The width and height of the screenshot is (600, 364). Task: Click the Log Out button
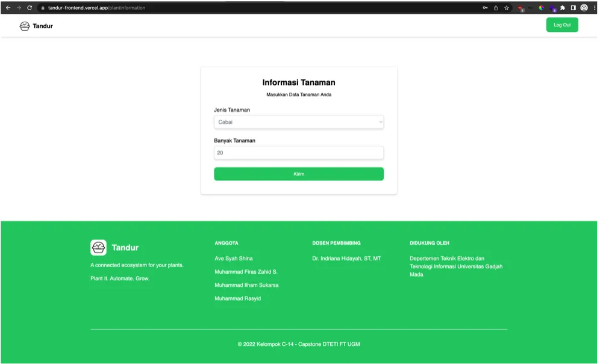pyautogui.click(x=561, y=25)
